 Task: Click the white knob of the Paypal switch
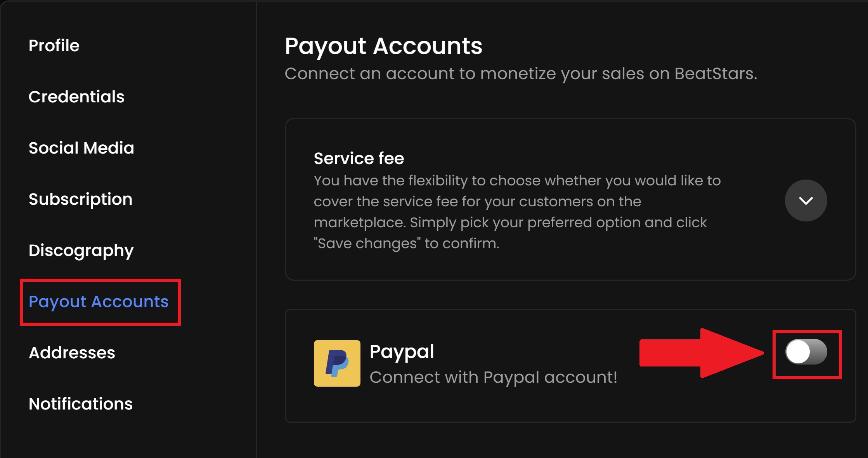[x=798, y=352]
